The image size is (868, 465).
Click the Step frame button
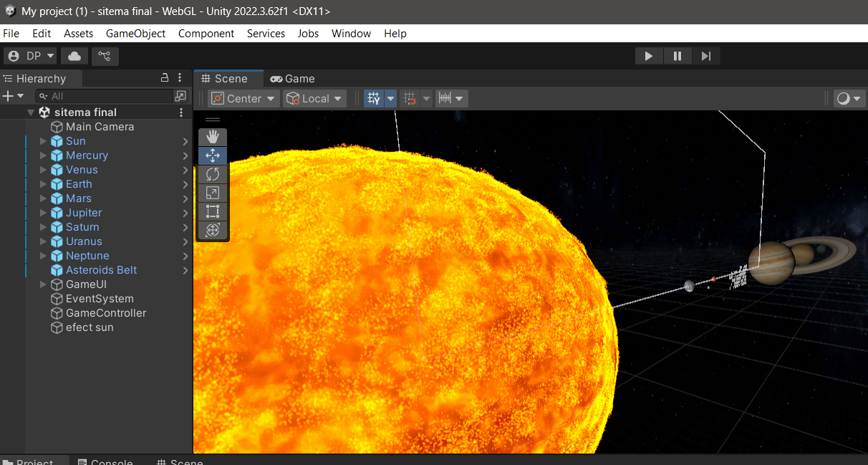click(706, 56)
